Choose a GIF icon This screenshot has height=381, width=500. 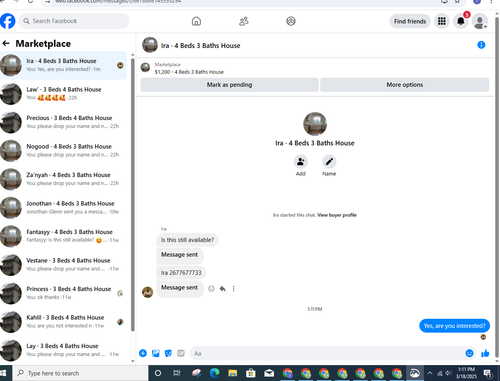coord(181,353)
